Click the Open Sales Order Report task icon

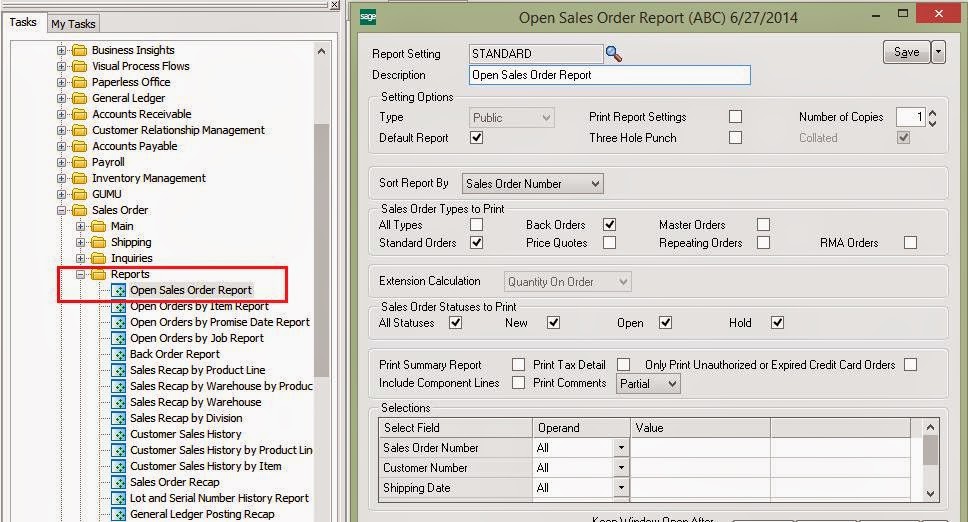click(x=119, y=290)
